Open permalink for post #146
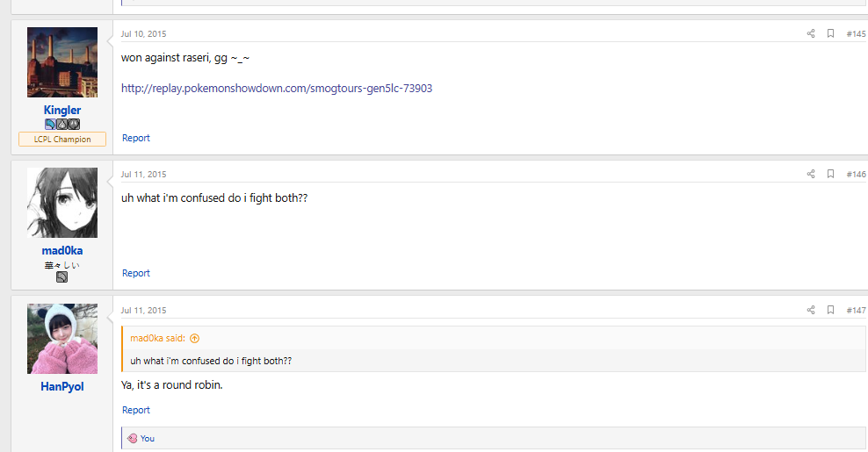This screenshot has width=868, height=452. click(x=856, y=175)
